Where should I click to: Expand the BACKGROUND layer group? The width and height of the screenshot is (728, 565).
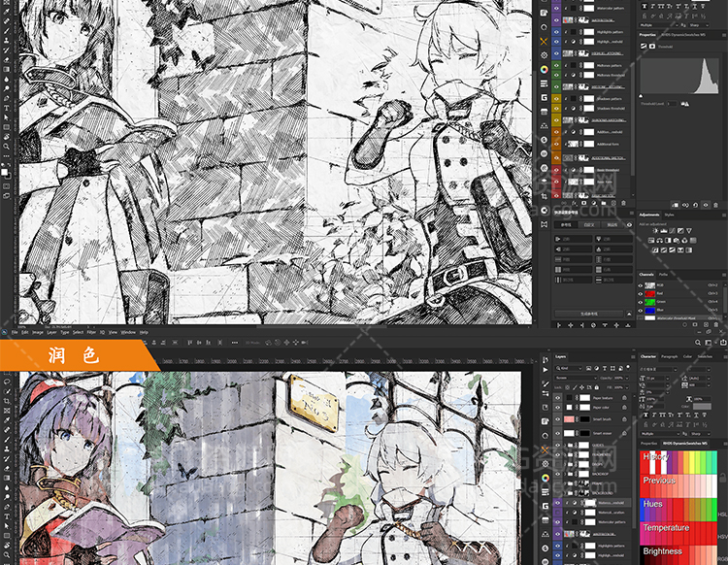(x=565, y=493)
